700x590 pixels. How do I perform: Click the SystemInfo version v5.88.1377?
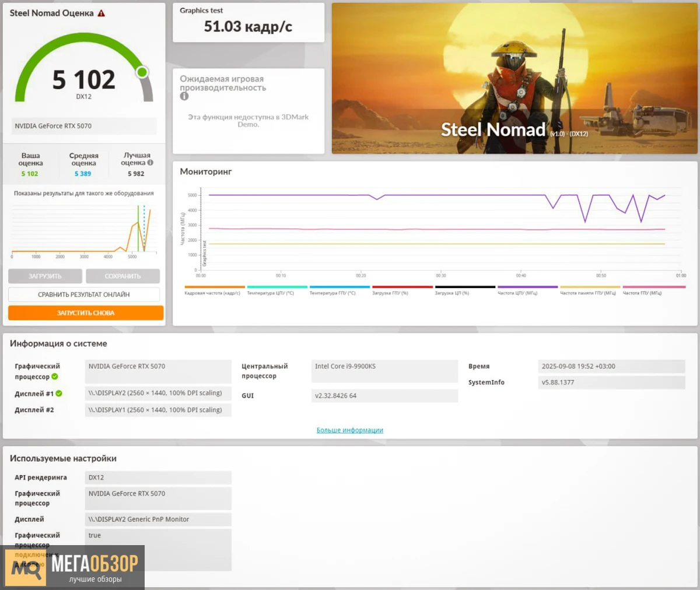pos(611,382)
